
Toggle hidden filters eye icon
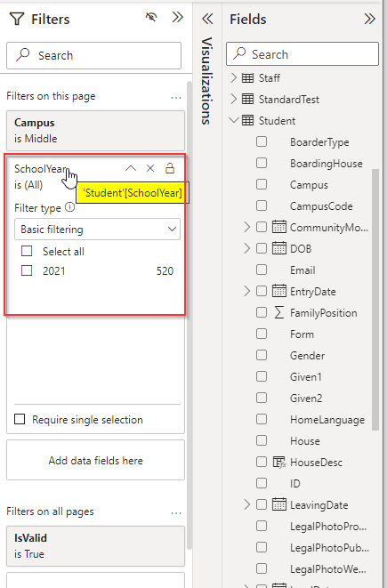coord(151,17)
